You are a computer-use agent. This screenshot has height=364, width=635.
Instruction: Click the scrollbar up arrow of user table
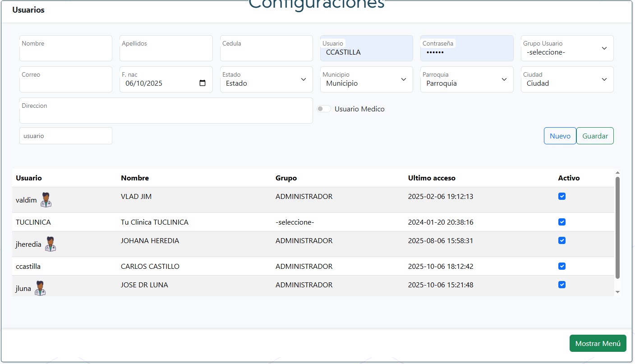[x=617, y=173]
